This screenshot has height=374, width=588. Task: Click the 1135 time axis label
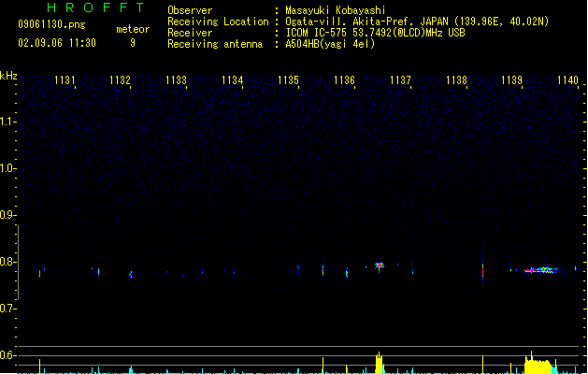pyautogui.click(x=288, y=80)
